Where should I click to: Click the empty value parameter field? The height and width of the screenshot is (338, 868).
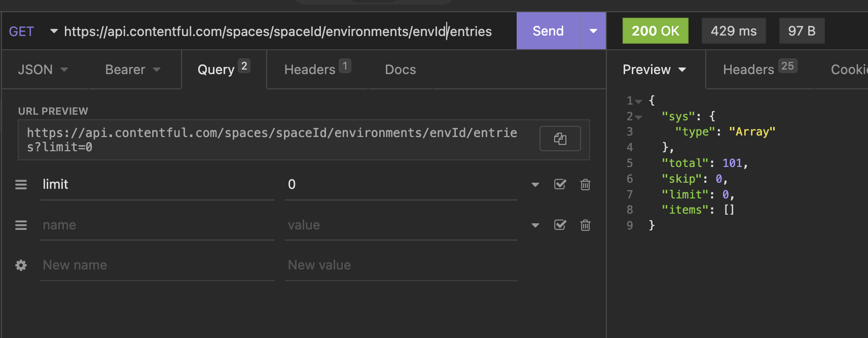pyautogui.click(x=401, y=225)
